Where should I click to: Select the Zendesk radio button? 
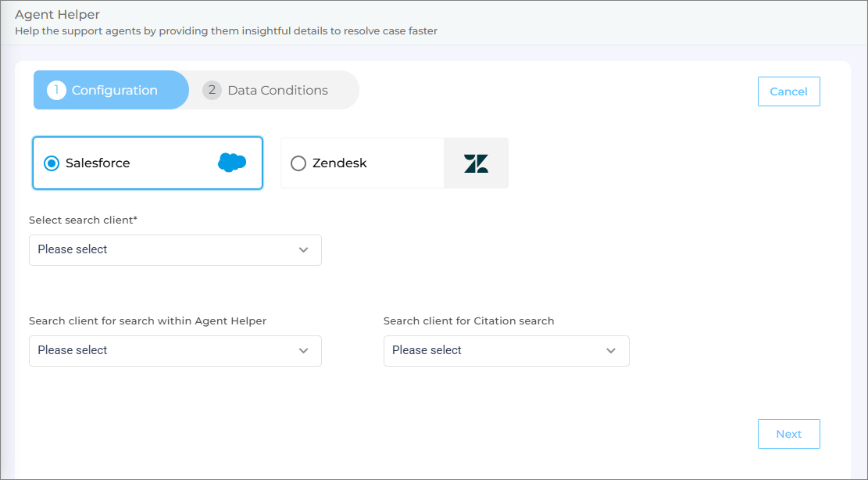pos(298,163)
